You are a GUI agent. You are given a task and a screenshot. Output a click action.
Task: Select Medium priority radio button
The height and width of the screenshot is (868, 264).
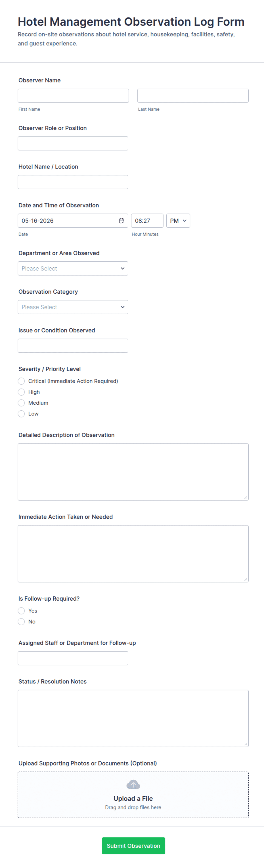pos(21,403)
